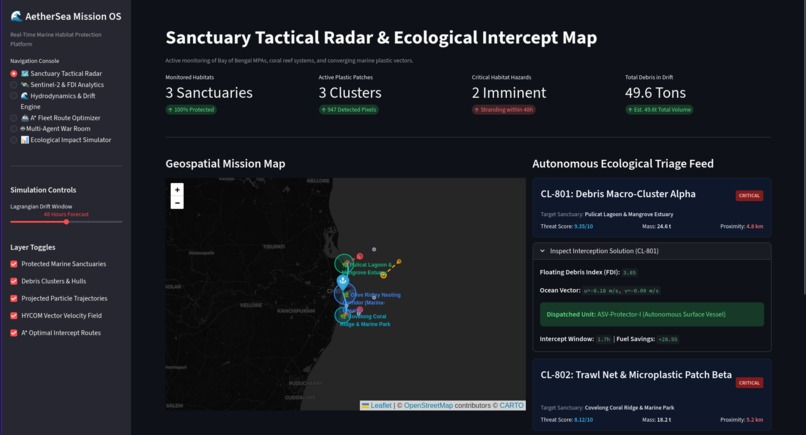
Task: Click the Fuel Savings +28.5% value
Action: (668, 339)
